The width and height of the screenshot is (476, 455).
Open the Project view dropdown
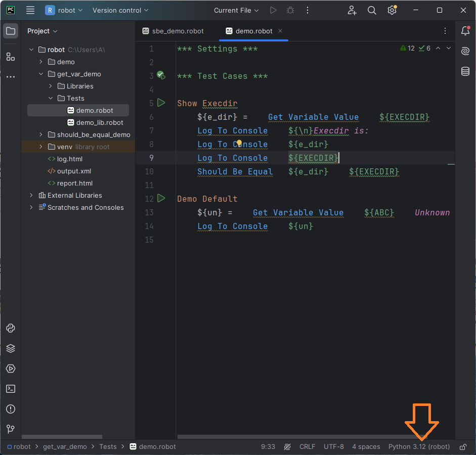click(42, 31)
